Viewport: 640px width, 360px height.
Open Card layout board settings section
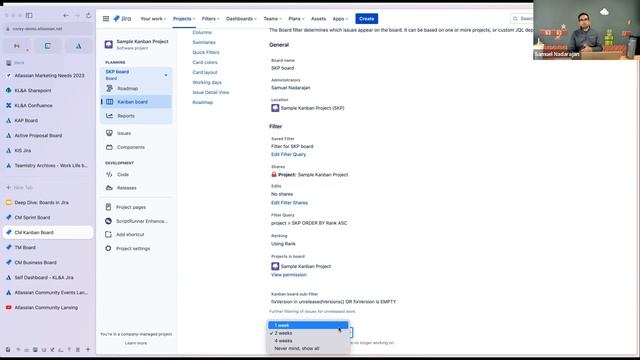(205, 72)
